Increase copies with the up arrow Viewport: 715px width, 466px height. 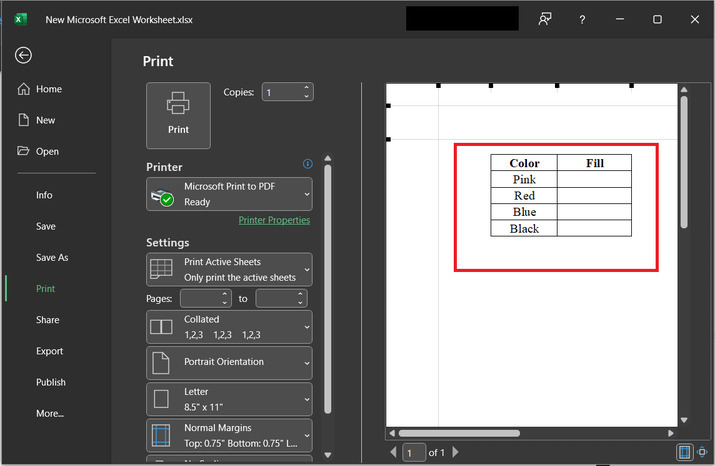click(306, 88)
